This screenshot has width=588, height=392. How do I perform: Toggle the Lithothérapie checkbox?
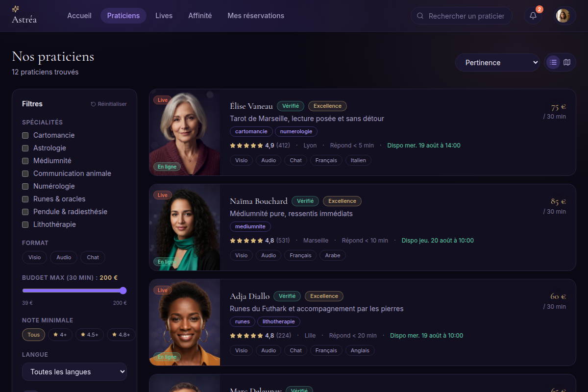[x=25, y=224]
